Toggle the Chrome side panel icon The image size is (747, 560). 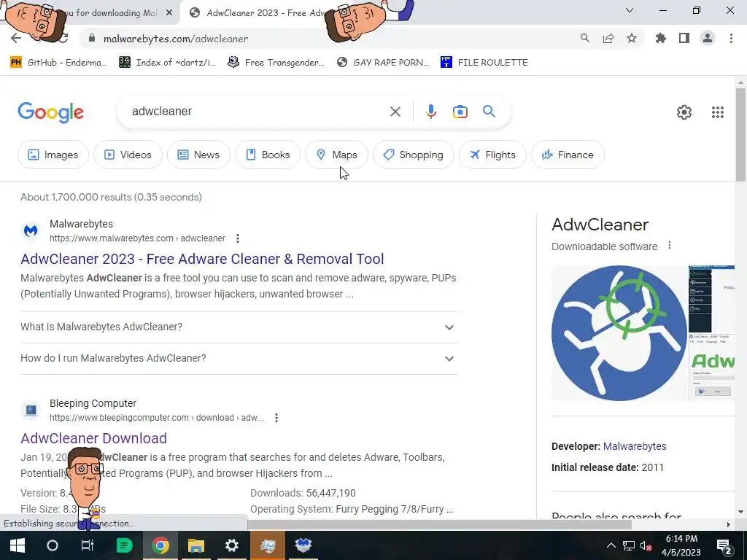(x=684, y=39)
